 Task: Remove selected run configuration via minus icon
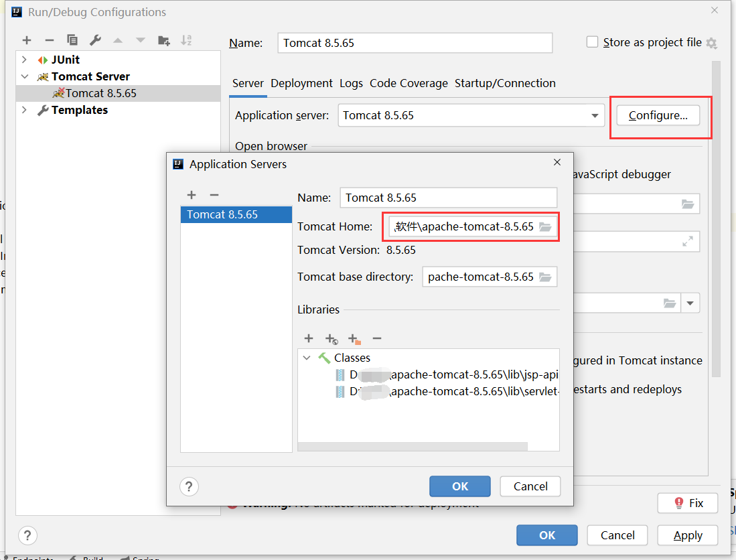click(50, 40)
